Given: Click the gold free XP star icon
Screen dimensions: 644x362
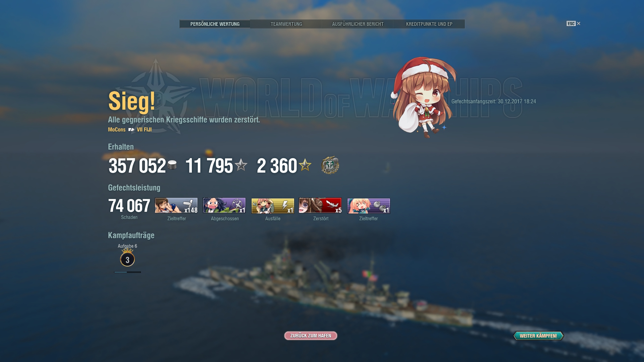Looking at the screenshot, I should point(305,165).
